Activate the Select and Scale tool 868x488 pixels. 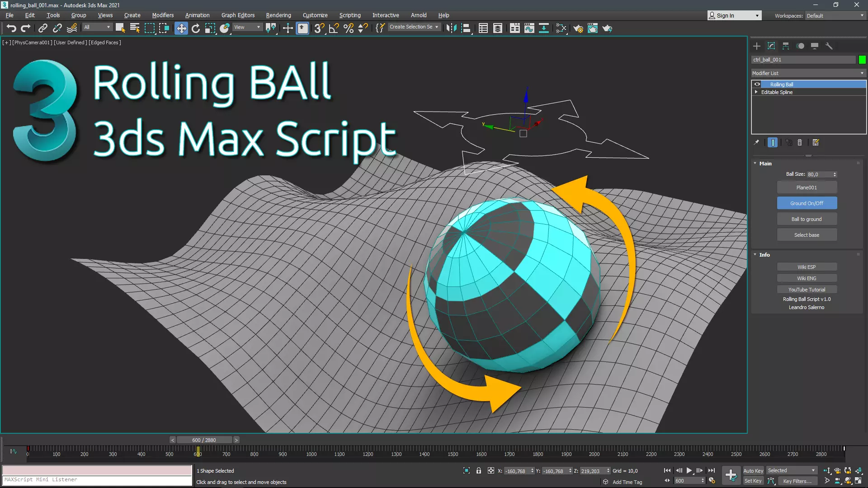click(x=210, y=28)
